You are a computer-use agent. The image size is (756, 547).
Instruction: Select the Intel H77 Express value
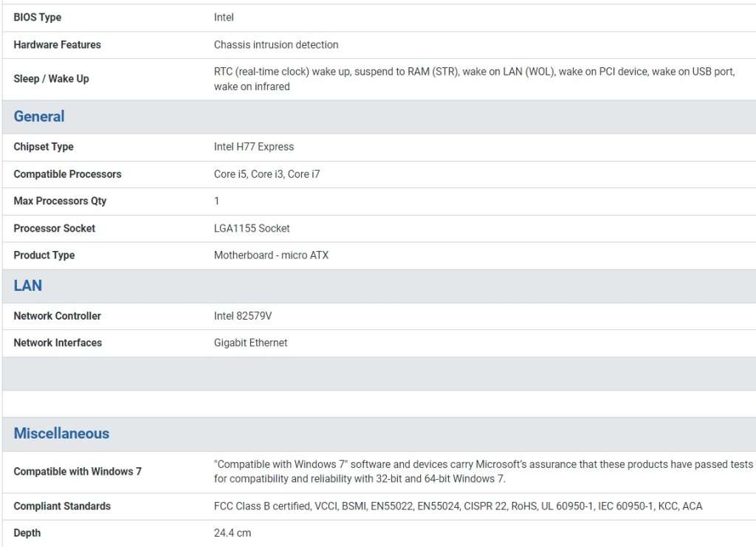point(254,147)
